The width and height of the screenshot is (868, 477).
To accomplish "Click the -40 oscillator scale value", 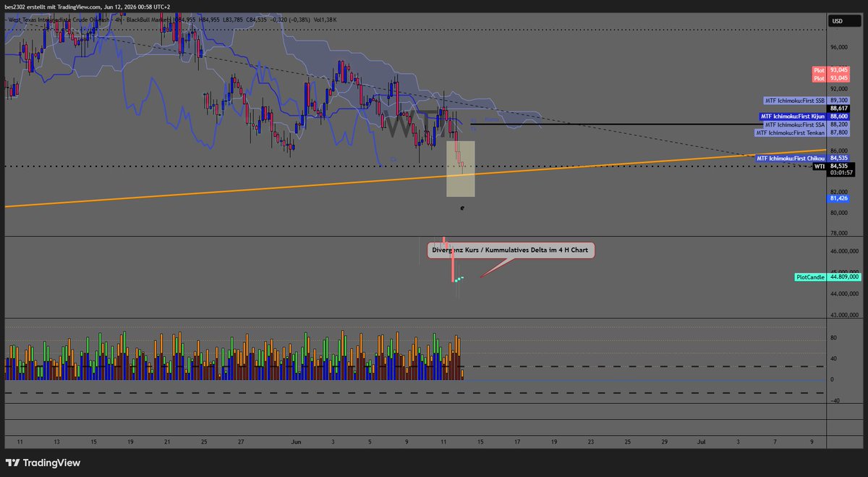I will click(x=835, y=400).
